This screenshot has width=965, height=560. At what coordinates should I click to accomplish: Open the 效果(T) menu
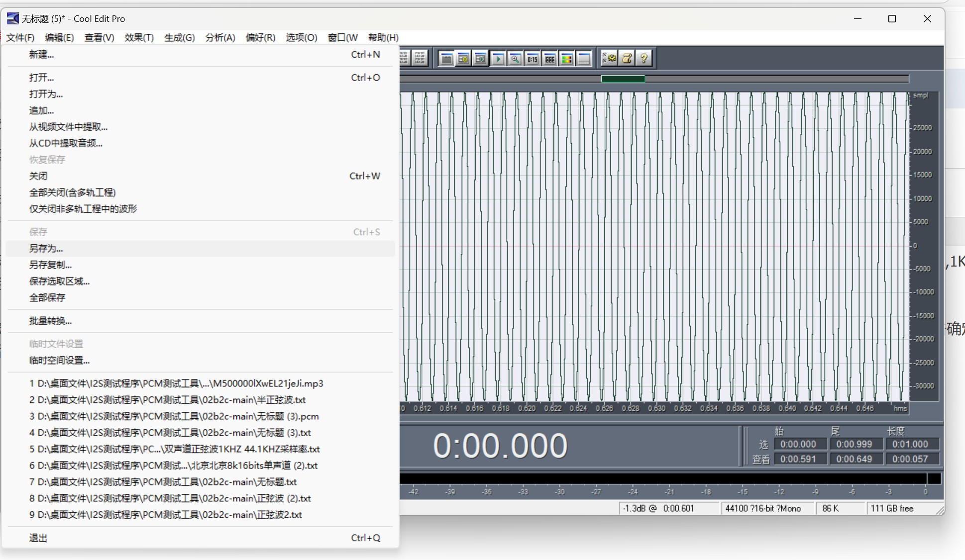(x=139, y=37)
